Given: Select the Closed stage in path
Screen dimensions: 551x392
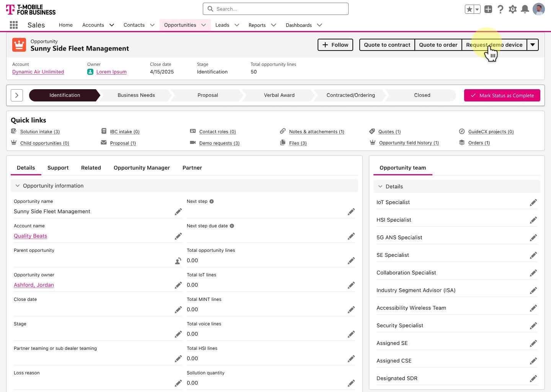Looking at the screenshot, I should (422, 95).
